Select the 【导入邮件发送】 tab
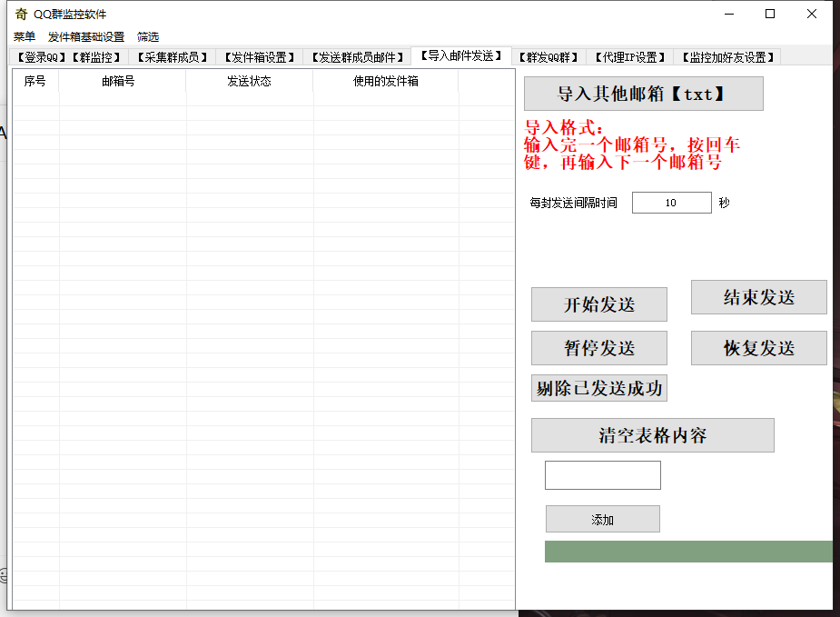The width and height of the screenshot is (840, 617). pos(461,55)
